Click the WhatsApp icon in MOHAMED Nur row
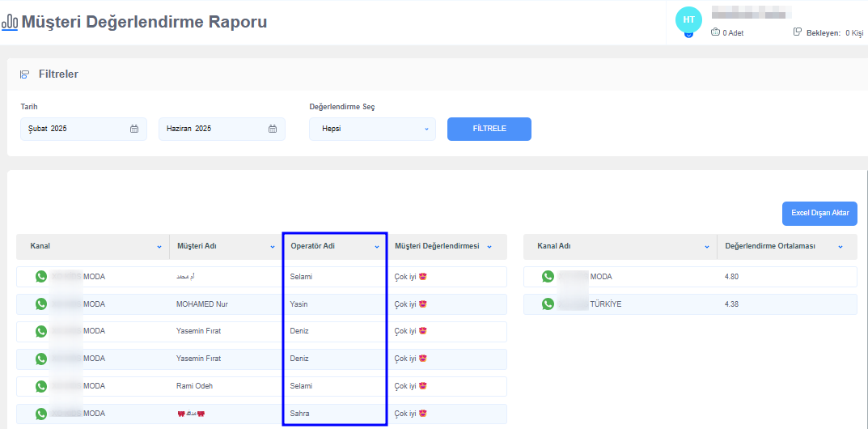Image resolution: width=868 pixels, height=429 pixels. pos(41,304)
